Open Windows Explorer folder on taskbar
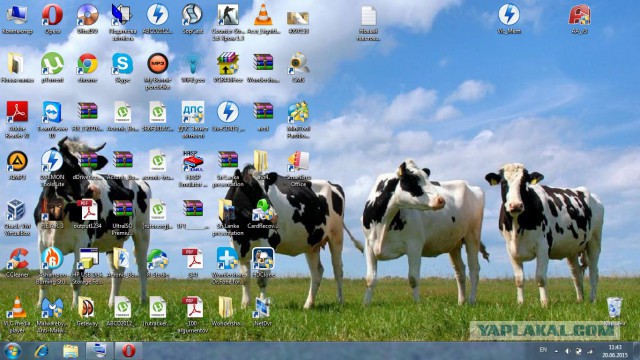Viewport: 640px width, 360px height. 70,351
